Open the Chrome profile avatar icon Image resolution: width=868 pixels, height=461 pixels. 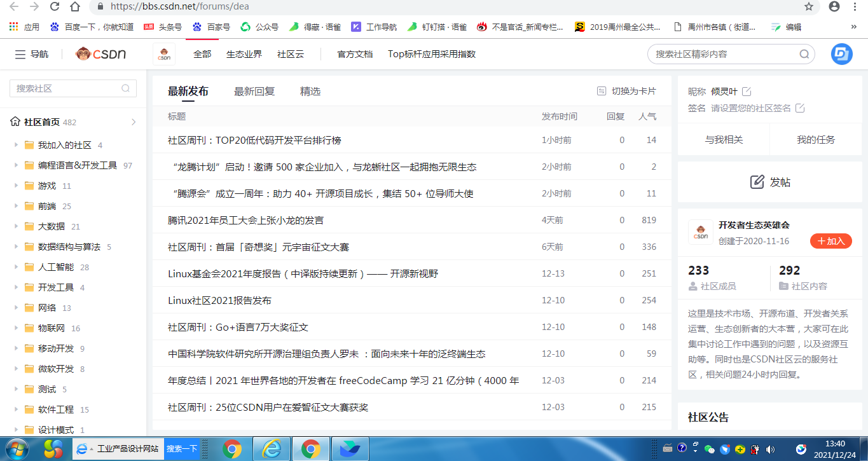(834, 7)
